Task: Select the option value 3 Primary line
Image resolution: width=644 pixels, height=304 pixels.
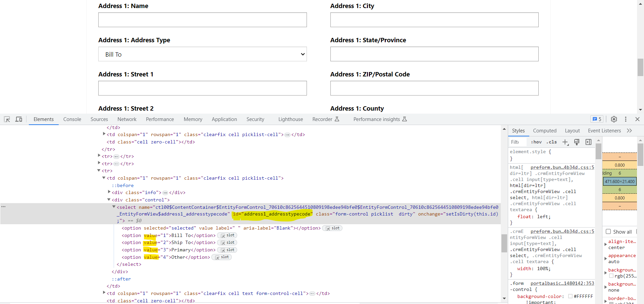Action: pyautogui.click(x=169, y=250)
